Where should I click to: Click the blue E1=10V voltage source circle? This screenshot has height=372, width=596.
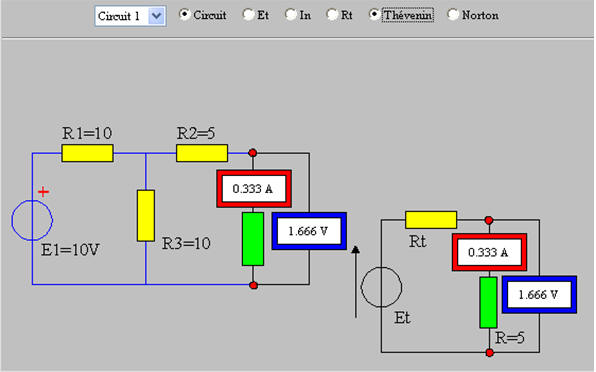pos(32,220)
